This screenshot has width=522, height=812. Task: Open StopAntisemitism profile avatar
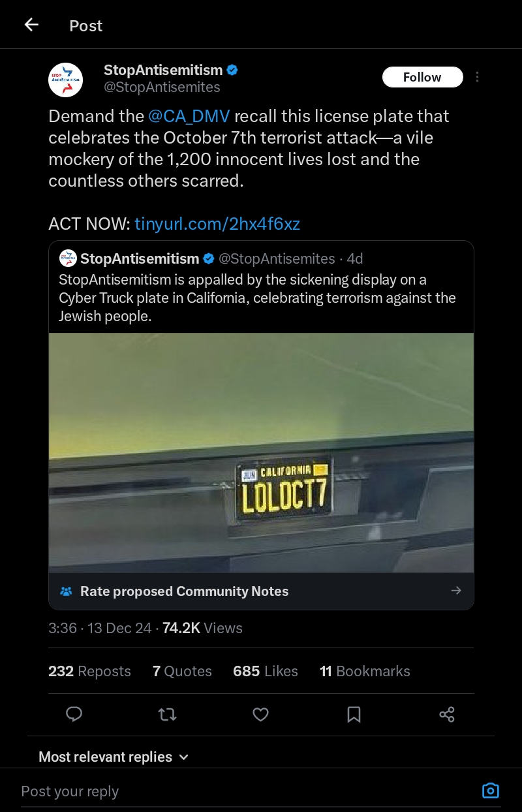66,80
